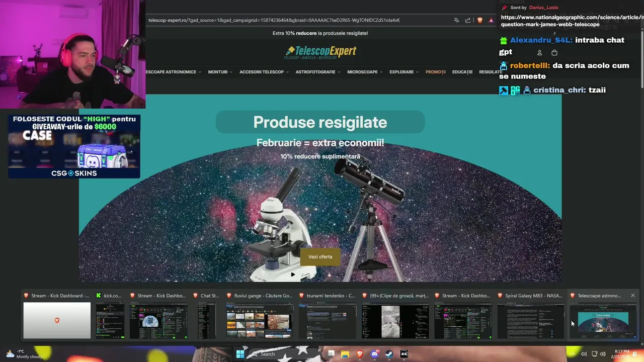Image resolution: width=644 pixels, height=362 pixels.
Task: Click the Produse resigilate heading
Action: tap(320, 122)
